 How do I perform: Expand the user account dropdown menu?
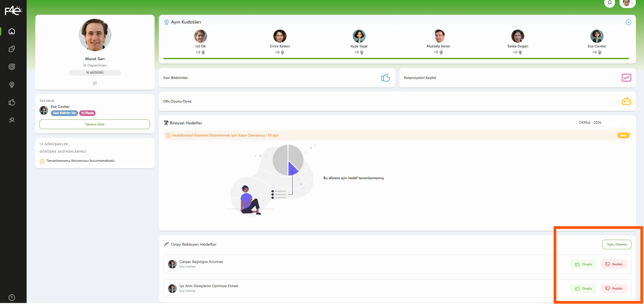[x=627, y=3]
